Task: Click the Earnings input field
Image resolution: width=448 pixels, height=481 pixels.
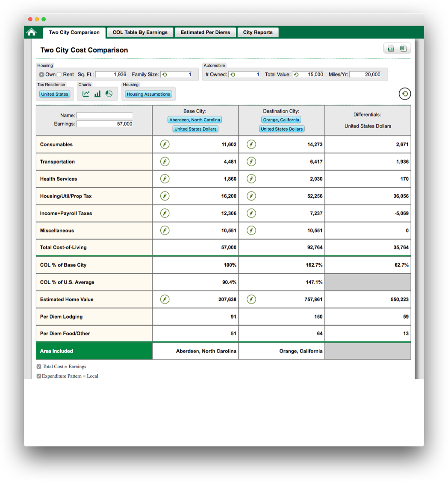Action: (x=105, y=124)
